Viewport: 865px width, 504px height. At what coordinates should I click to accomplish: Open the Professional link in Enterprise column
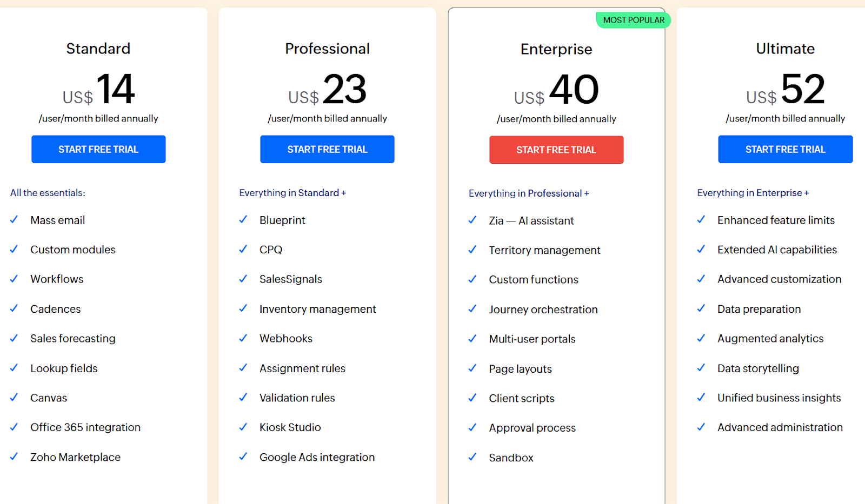point(555,193)
